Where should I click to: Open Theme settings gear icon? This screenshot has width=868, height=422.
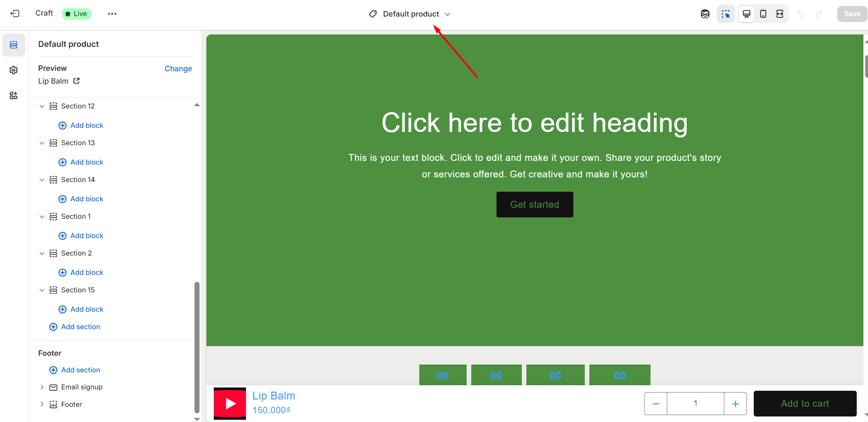pos(14,70)
